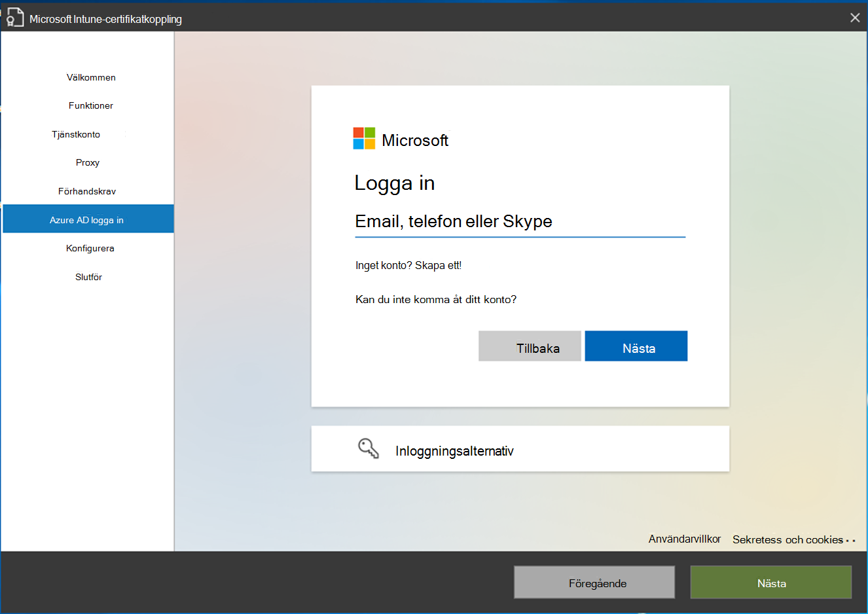Open Inloggningsalternativ sign-in options
Screen dimensions: 868x614
pyautogui.click(x=520, y=449)
